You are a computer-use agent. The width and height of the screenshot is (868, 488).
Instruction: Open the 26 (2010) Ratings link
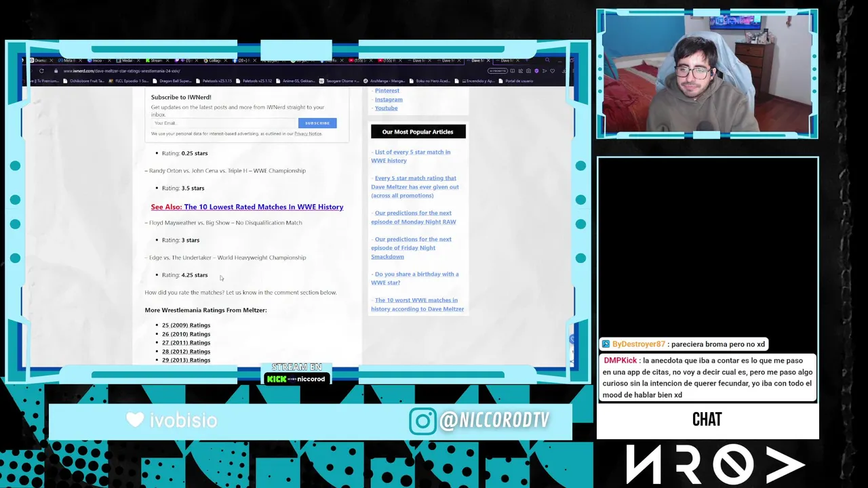(186, 334)
